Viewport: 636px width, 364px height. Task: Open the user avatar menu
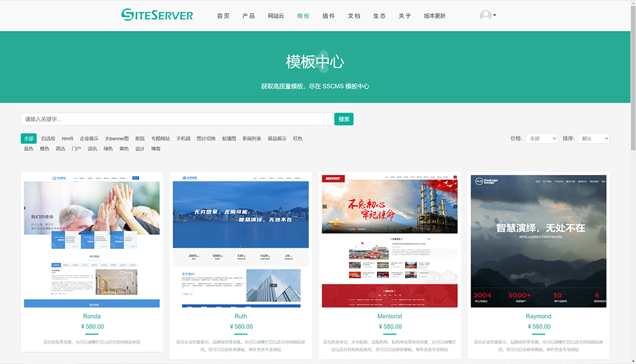pyautogui.click(x=487, y=16)
